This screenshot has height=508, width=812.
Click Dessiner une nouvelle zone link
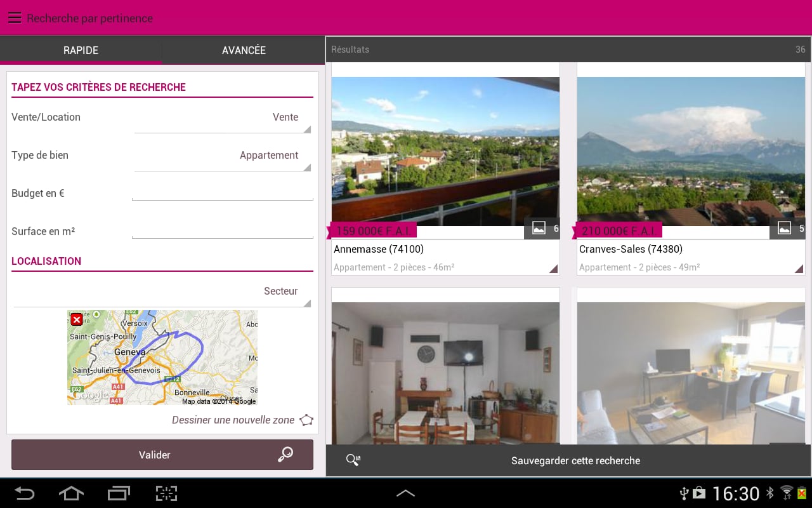coord(233,420)
